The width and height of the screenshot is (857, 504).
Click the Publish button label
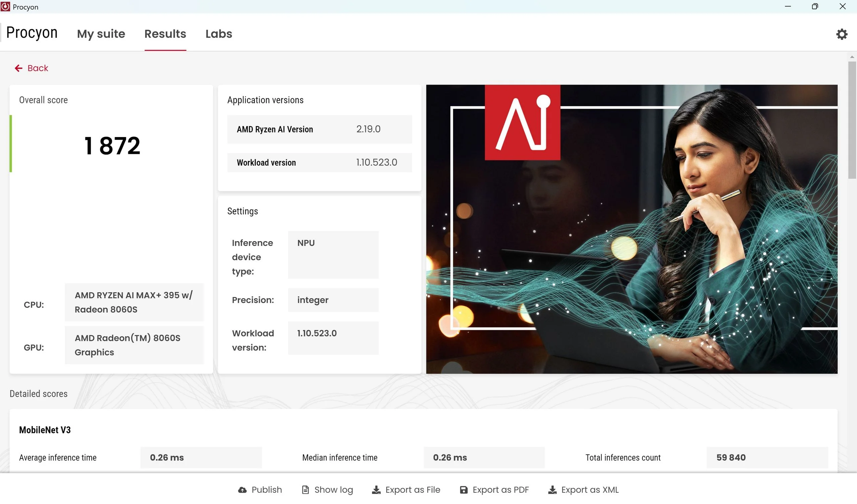click(266, 490)
